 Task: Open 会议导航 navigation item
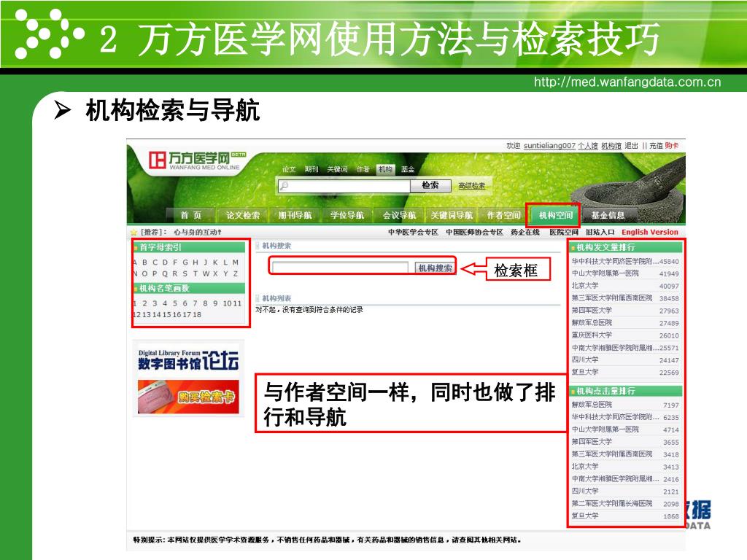[399, 215]
